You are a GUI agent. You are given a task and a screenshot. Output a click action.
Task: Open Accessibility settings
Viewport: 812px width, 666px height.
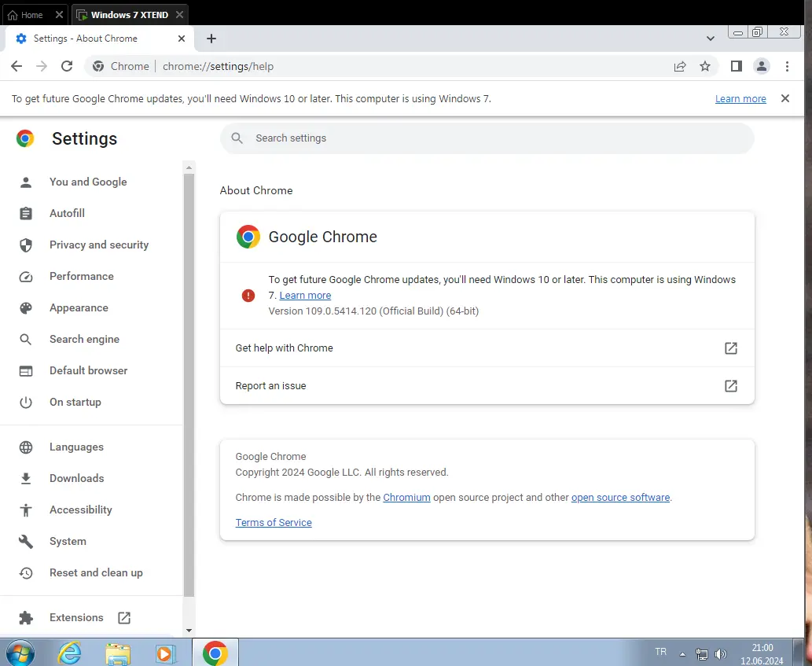click(80, 510)
